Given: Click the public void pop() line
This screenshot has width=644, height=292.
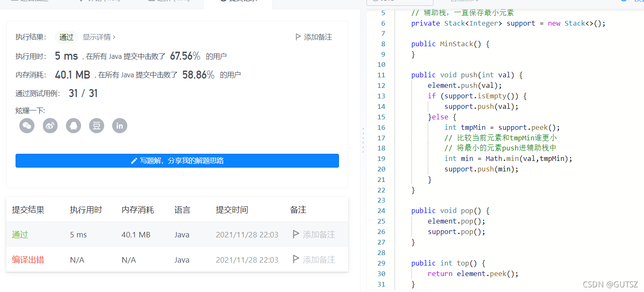Looking at the screenshot, I should (450, 211).
